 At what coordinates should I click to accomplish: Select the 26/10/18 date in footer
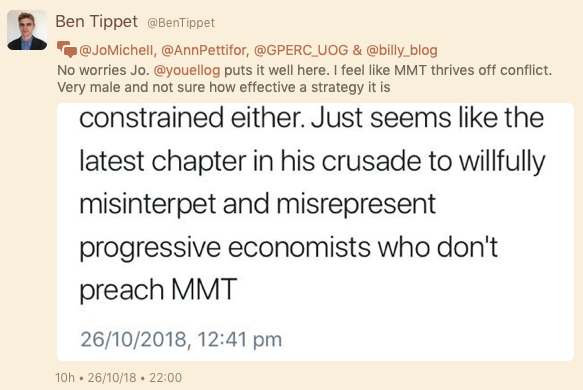[112, 378]
